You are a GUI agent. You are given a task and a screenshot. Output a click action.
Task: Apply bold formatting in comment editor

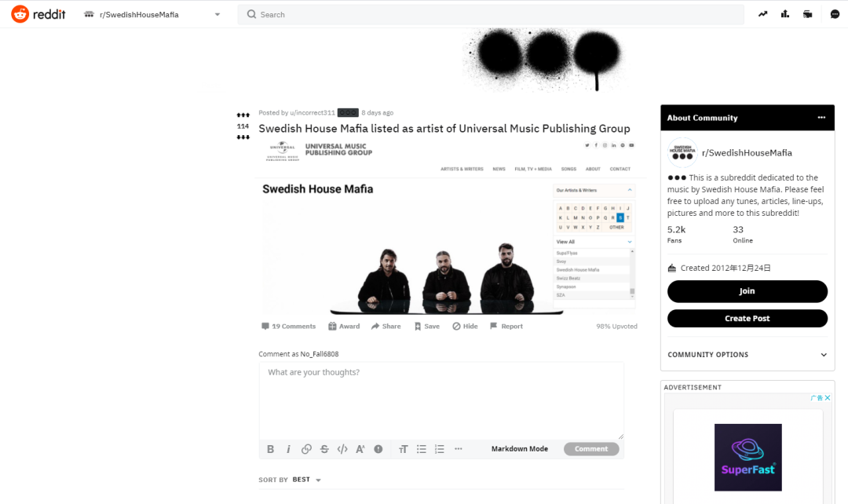(x=270, y=449)
